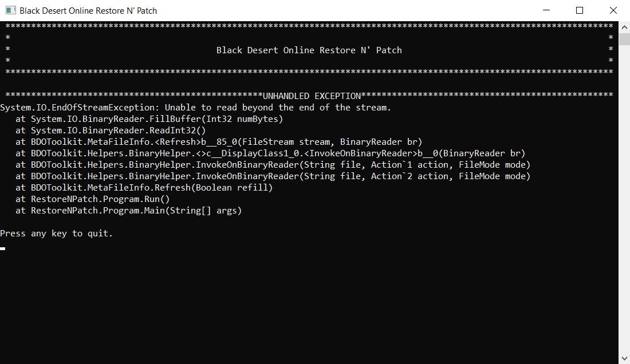Minimize the Restore N' Patch window
Image resolution: width=630 pixels, height=364 pixels.
coord(548,10)
